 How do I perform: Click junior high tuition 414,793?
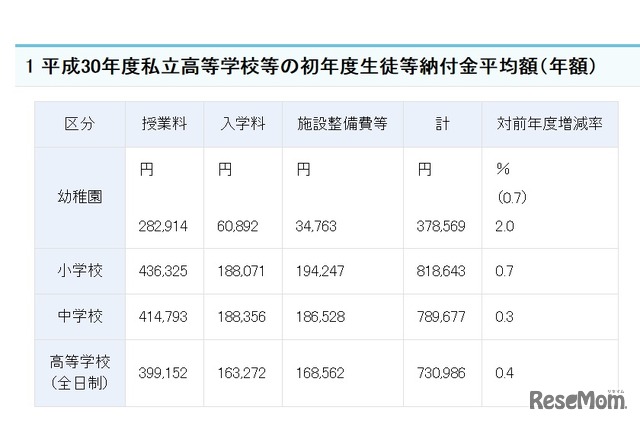(x=163, y=317)
